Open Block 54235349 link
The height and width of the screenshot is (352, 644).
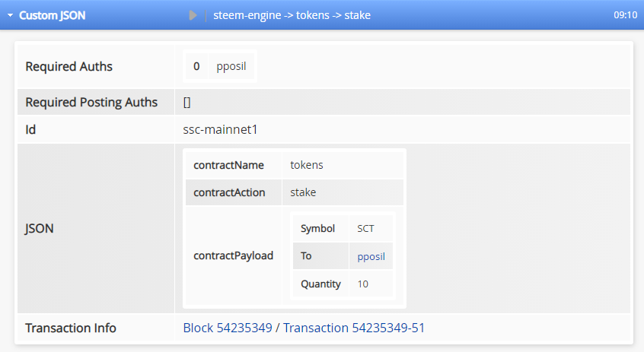click(x=228, y=328)
